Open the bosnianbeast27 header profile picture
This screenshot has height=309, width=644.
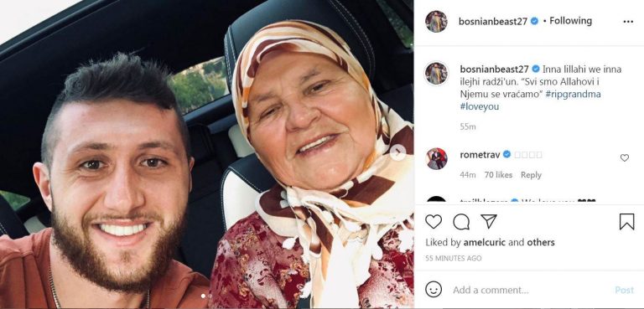click(x=436, y=21)
